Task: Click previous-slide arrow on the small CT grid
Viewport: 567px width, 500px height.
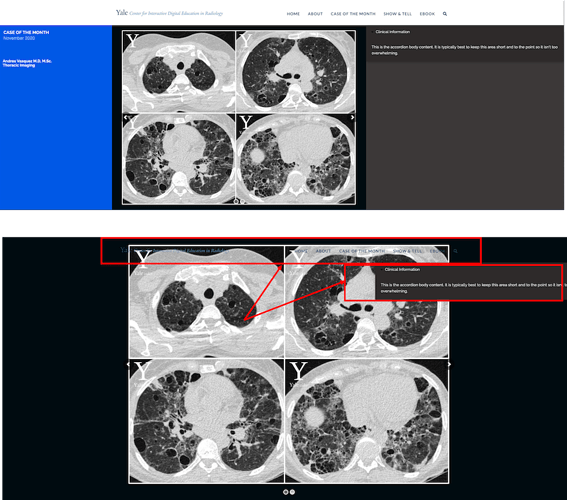Action: (x=125, y=117)
